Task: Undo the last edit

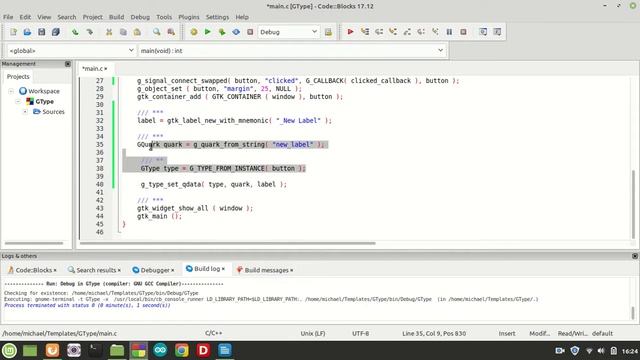Action: [75, 32]
